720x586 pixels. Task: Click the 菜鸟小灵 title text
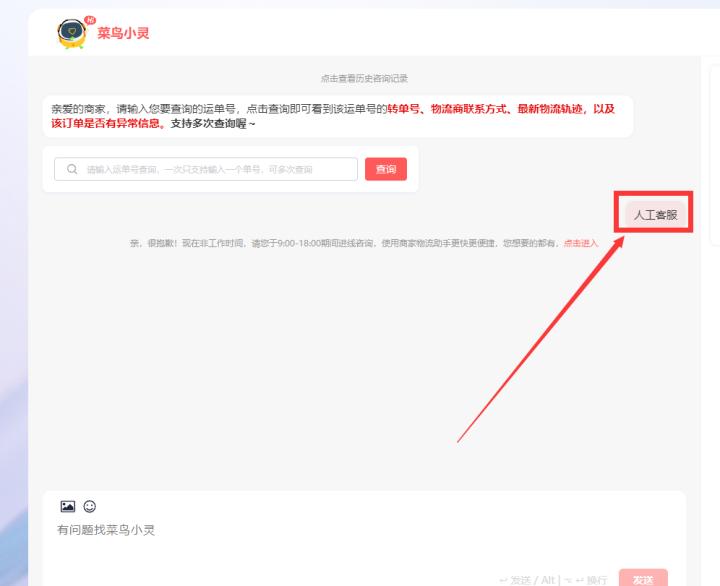[x=123, y=33]
